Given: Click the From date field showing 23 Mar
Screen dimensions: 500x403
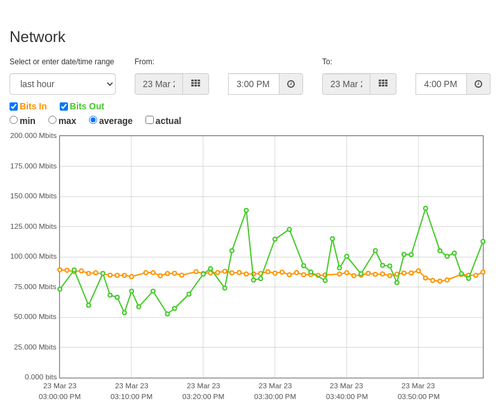Looking at the screenshot, I should tap(159, 84).
